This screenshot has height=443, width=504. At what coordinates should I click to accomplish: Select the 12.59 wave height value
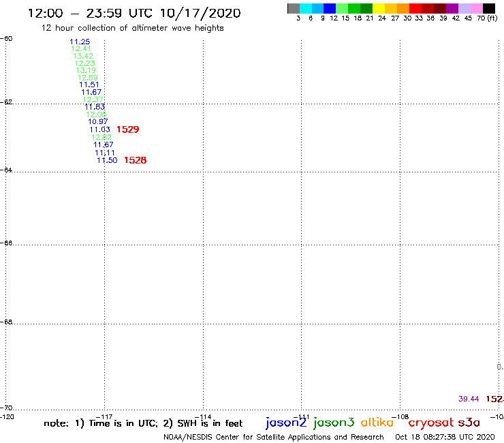[x=88, y=78]
